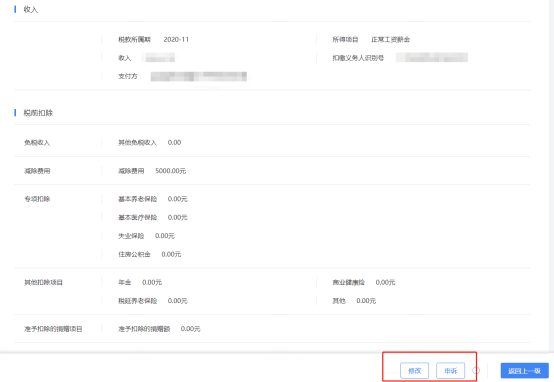Image resolution: width=554 pixels, height=382 pixels.
Task: Click the 正常工资薪金 income item value
Action: point(390,39)
